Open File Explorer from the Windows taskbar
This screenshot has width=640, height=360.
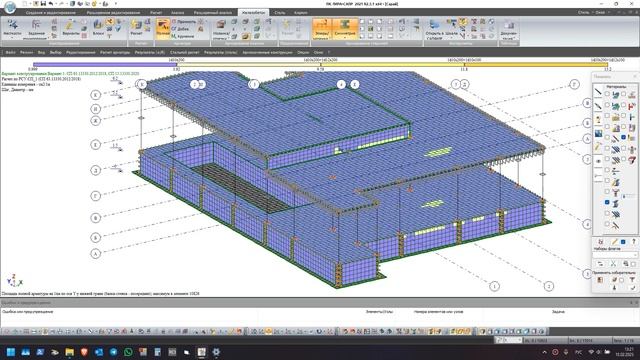69,352
